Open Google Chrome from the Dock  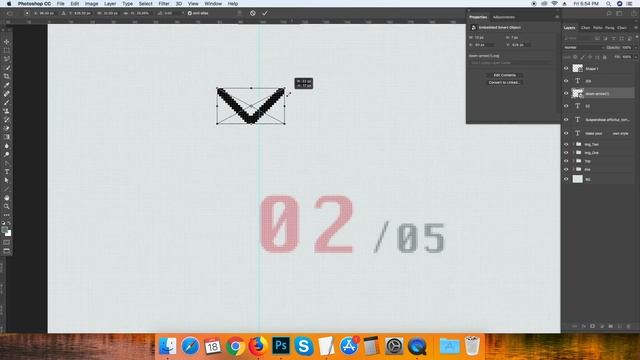[235, 346]
